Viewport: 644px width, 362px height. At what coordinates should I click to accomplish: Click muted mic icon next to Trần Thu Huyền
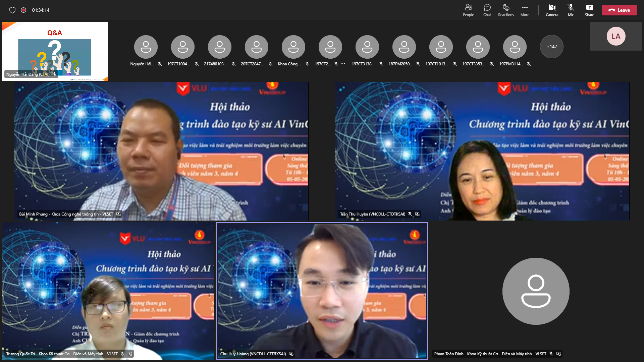coord(410,214)
